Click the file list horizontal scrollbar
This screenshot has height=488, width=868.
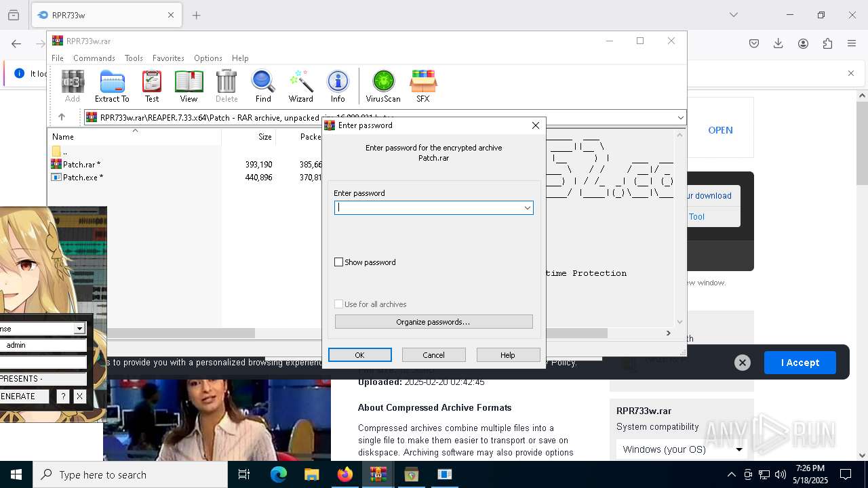click(x=180, y=333)
